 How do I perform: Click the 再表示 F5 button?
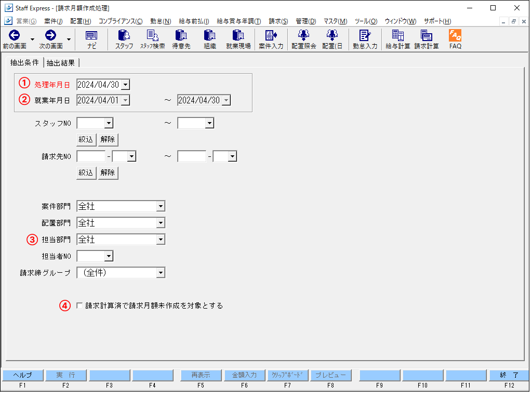[201, 375]
